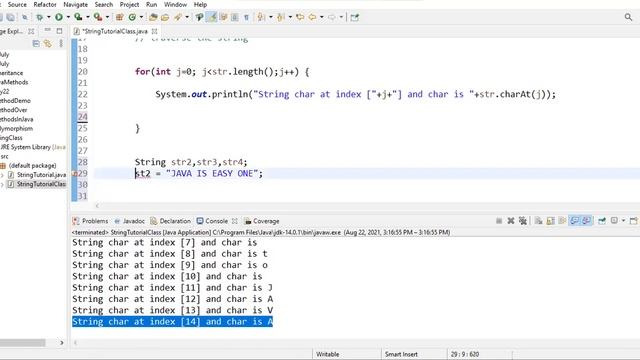Select the StringTutorialClass.java editor tab
This screenshot has height=360, width=640.
(114, 31)
